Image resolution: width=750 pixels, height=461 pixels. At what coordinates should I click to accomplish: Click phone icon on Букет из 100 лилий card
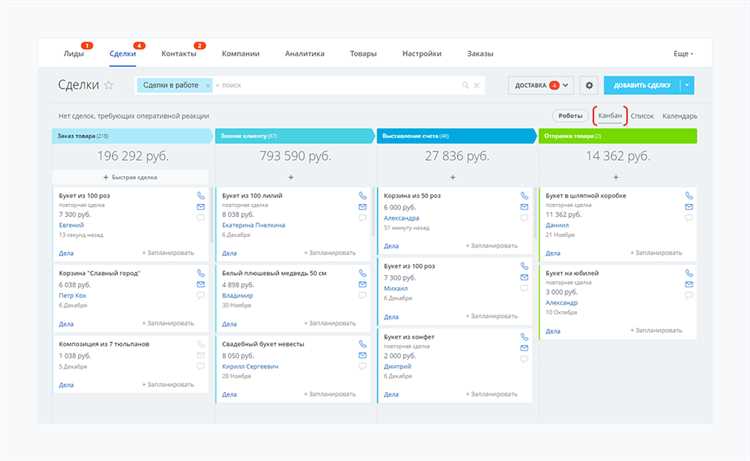coord(363,196)
